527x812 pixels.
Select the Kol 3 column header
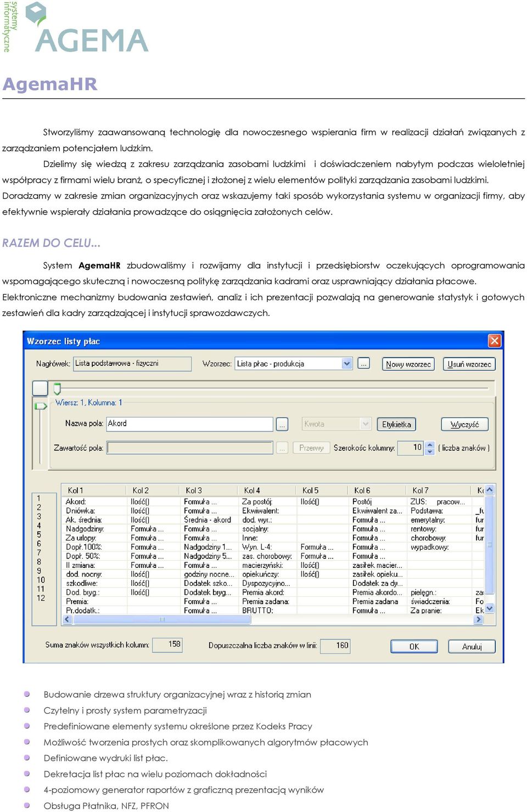tap(210, 490)
